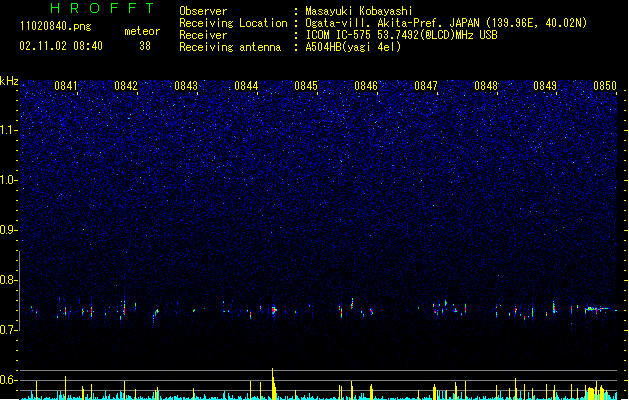Click the 0.6 kHz axis label
The width and height of the screenshot is (629, 400).
pyautogui.click(x=9, y=380)
